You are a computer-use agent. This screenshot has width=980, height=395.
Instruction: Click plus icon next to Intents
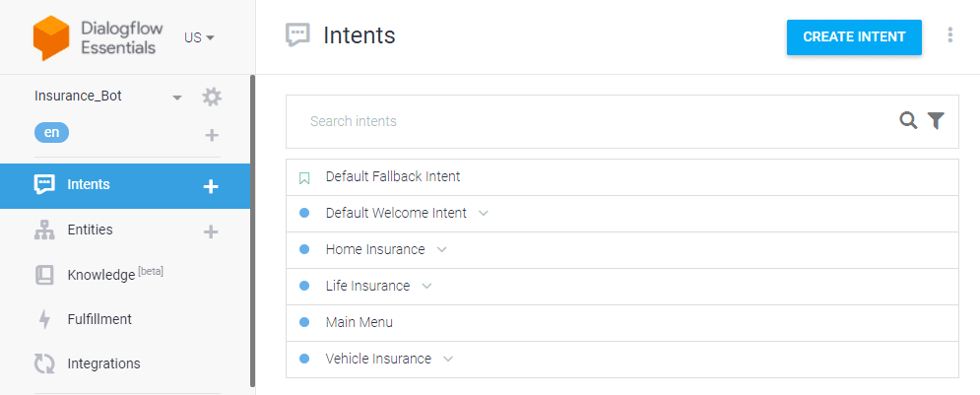coord(211,186)
